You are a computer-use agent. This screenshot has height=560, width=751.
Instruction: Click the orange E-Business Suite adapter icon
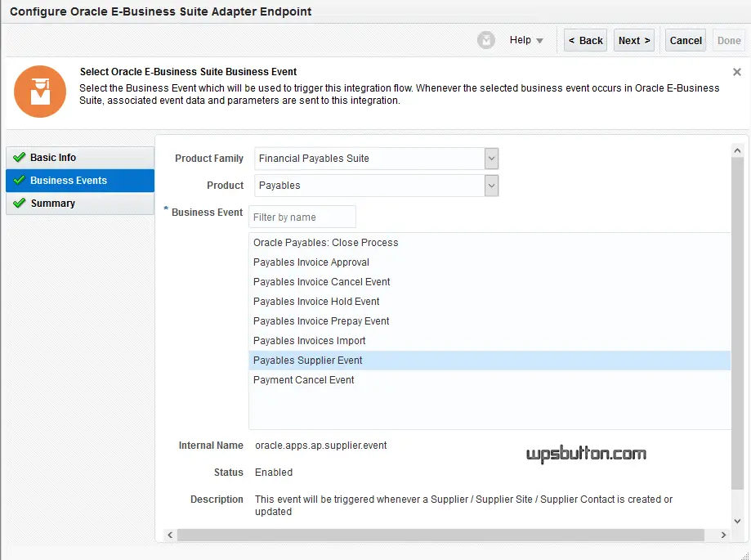coord(40,92)
